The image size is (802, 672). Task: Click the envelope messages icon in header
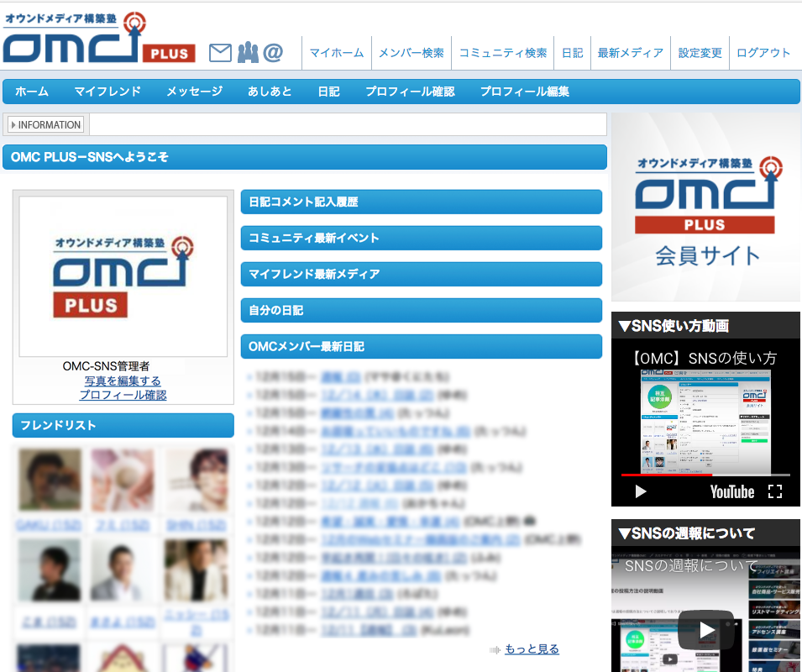[x=219, y=53]
